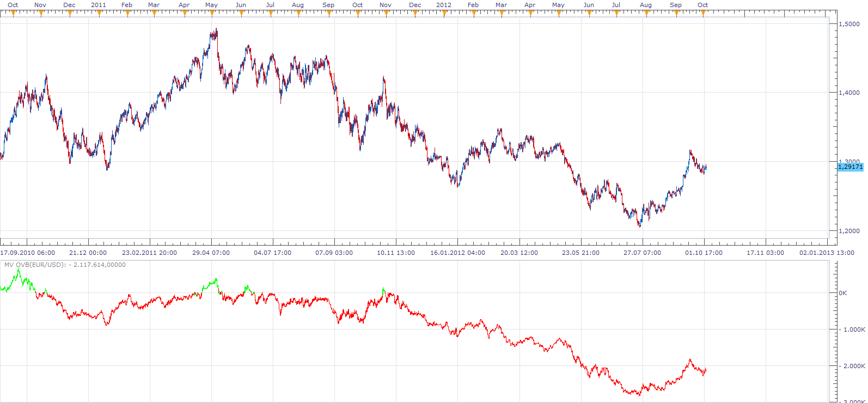868x403 pixels.
Task: Select the Dec 2011 orange timeline marker
Action: pos(415,14)
